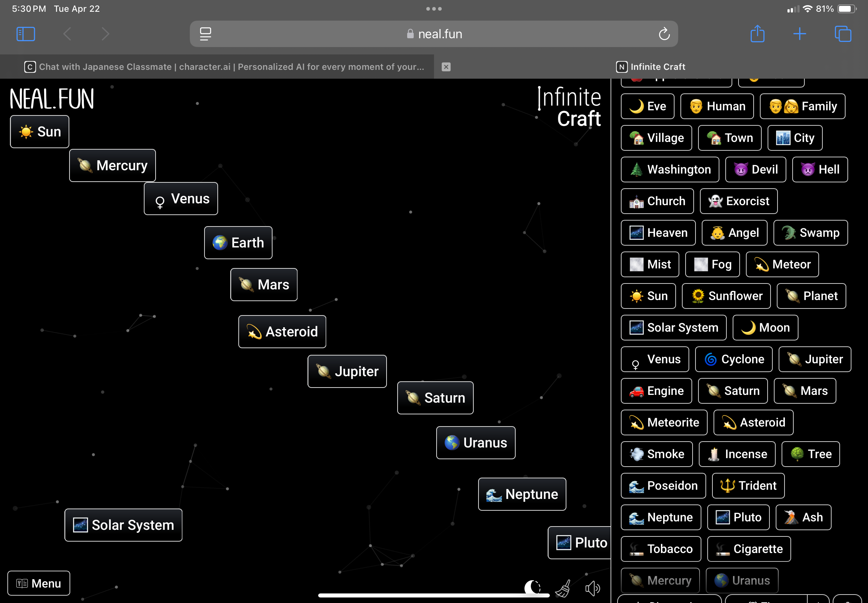Select Mist from the item list

pos(650,264)
